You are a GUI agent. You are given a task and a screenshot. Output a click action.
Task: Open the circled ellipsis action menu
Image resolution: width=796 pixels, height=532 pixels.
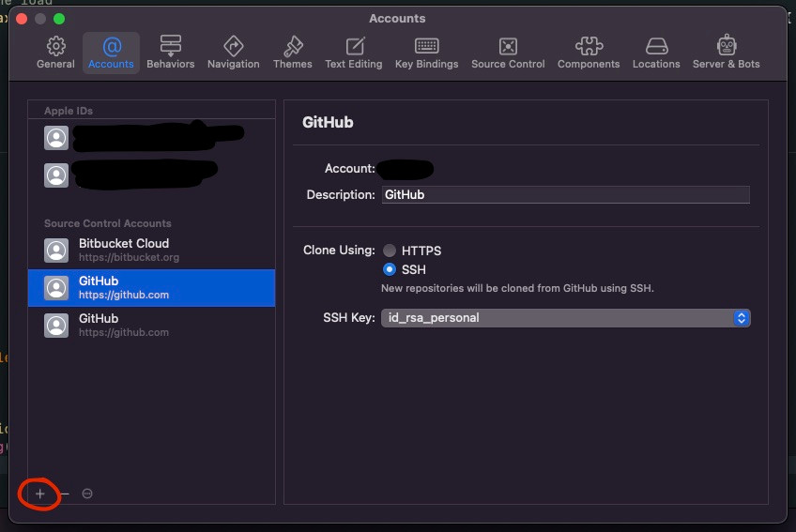[87, 494]
